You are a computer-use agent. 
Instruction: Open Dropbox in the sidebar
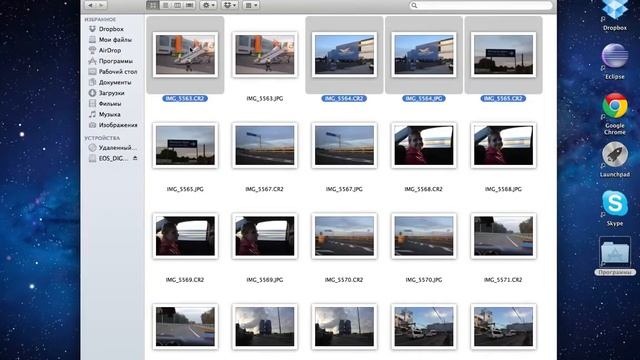(112, 29)
